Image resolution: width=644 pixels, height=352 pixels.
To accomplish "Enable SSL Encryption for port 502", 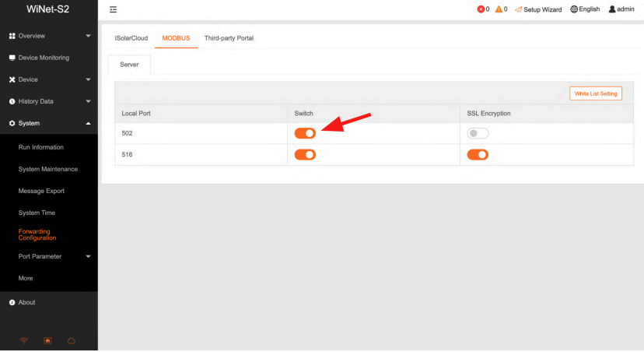I will point(478,133).
